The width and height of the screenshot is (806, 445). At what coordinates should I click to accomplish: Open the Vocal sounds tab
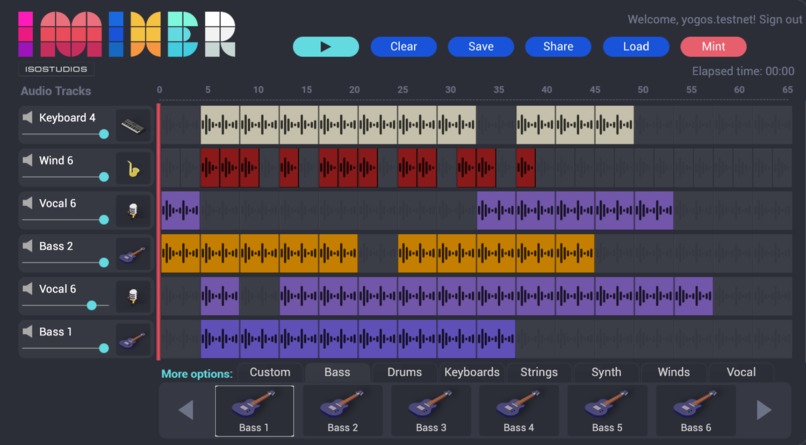(741, 373)
